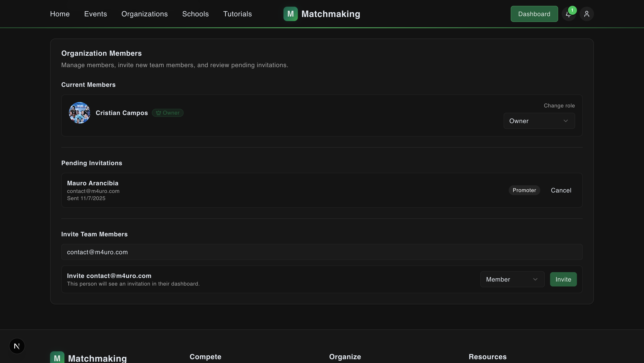The width and height of the screenshot is (644, 363).
Task: Click the green M logo in header
Action: coord(290,14)
